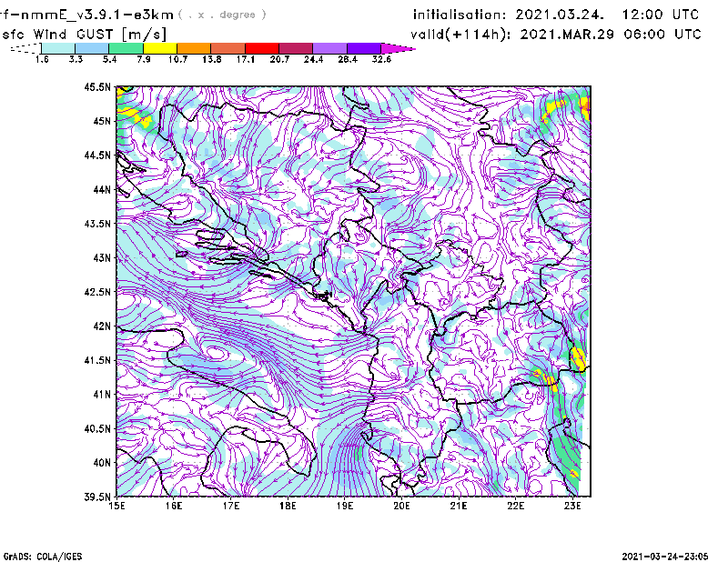Click the legend value 7.9

pos(144,59)
